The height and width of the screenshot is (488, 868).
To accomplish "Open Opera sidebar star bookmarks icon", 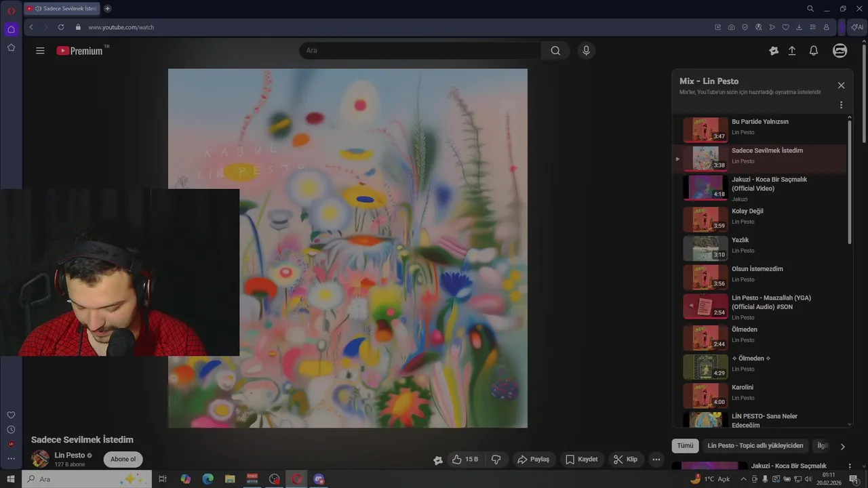I will [11, 47].
